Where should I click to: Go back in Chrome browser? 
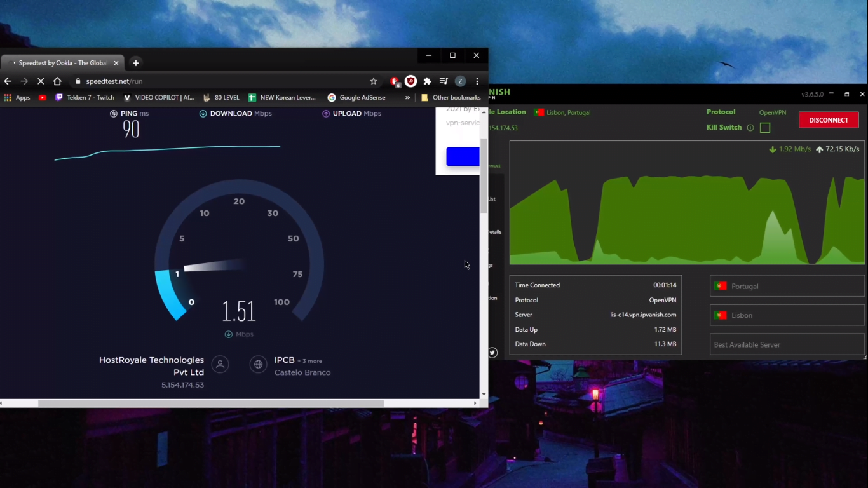tap(8, 81)
